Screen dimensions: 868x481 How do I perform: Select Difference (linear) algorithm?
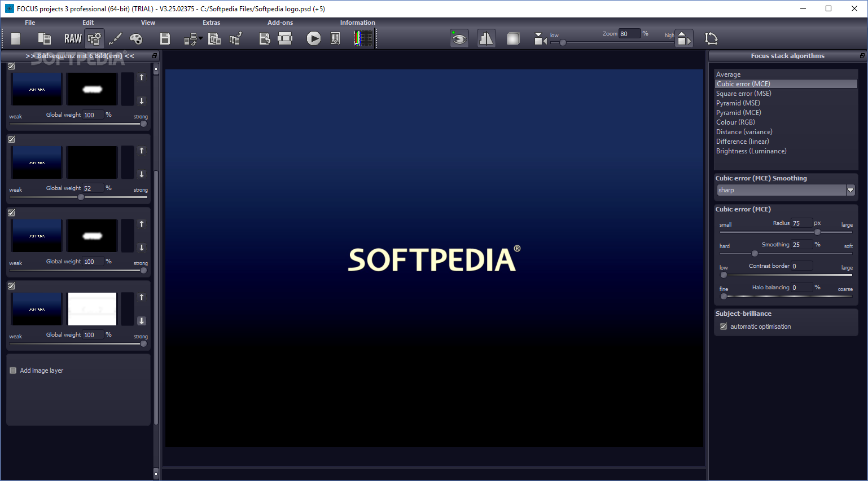[786, 142]
